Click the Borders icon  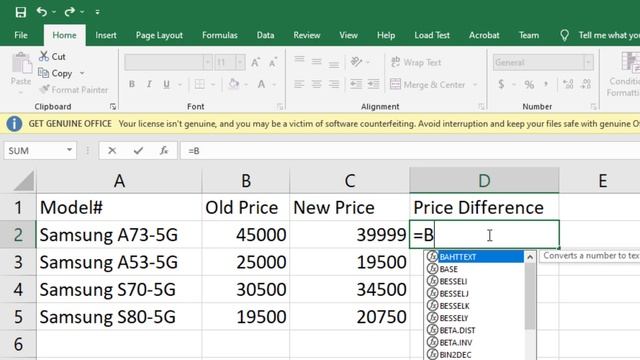tap(199, 84)
